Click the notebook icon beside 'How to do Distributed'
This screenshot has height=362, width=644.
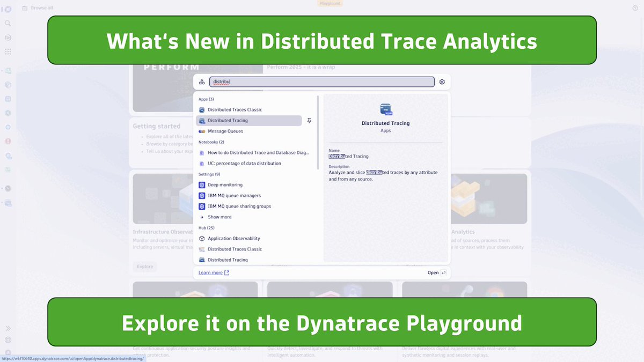coord(202,152)
